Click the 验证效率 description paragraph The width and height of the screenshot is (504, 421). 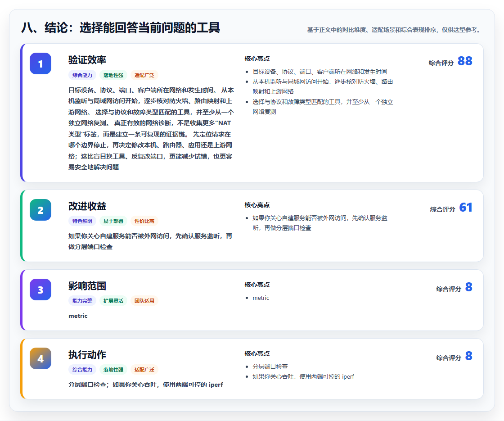coord(151,129)
